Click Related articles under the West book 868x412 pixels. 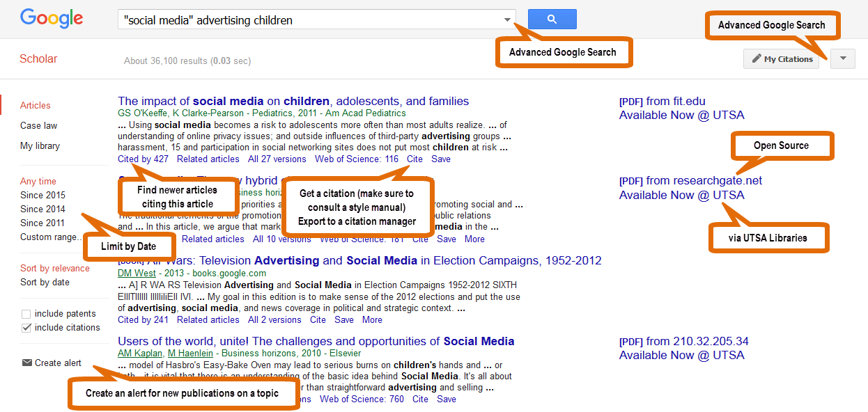(208, 319)
